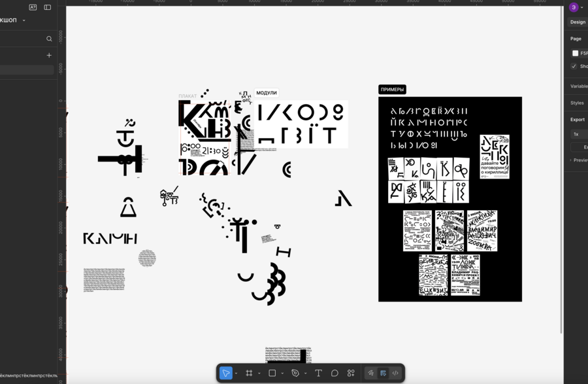This screenshot has height=384, width=588.
Task: Open Move tool options dropdown arrow
Action: click(237, 374)
